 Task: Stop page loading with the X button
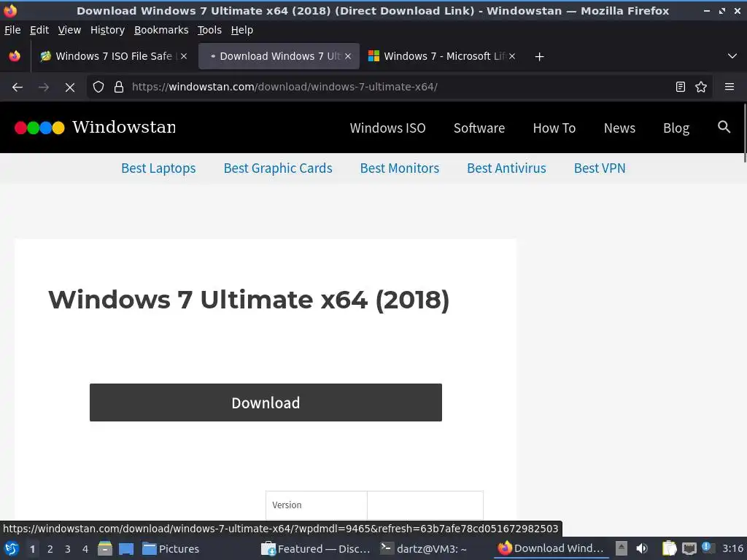[69, 87]
